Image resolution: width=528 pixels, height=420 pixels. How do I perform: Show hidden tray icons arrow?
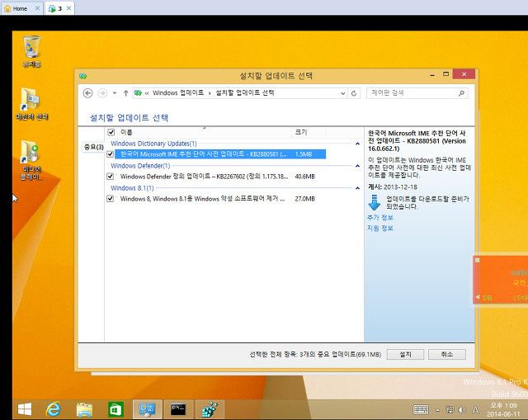click(x=437, y=410)
